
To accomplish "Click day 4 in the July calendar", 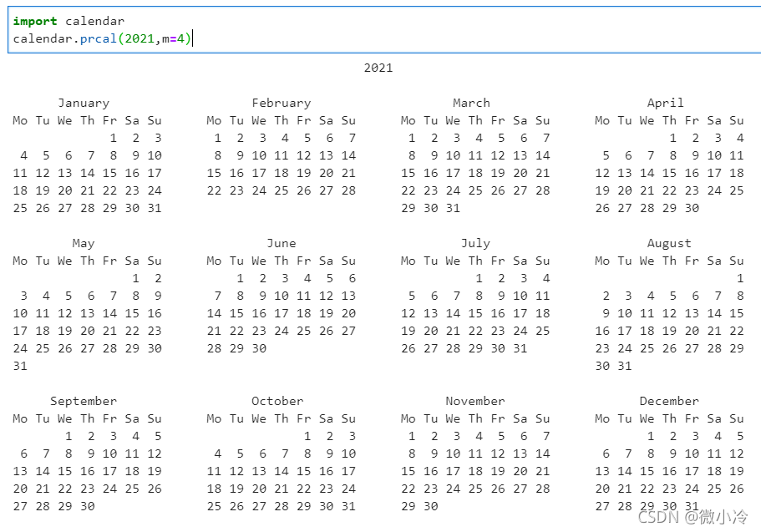I will coord(546,279).
